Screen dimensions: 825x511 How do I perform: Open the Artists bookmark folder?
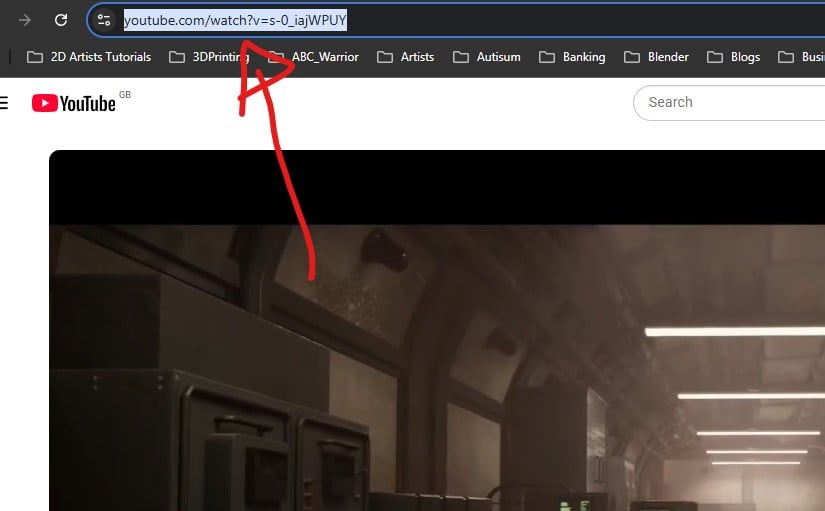click(x=406, y=57)
